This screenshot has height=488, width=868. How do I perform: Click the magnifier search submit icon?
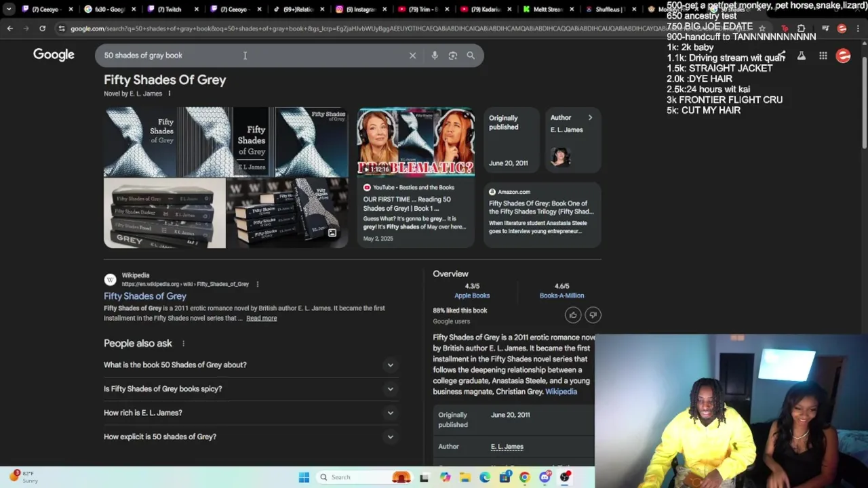pos(471,56)
